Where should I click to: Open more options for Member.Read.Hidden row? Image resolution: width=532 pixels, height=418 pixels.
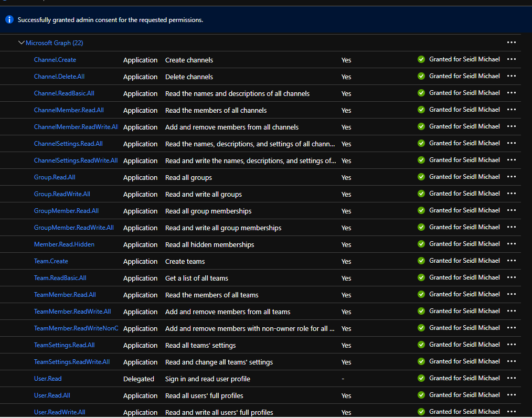[512, 244]
